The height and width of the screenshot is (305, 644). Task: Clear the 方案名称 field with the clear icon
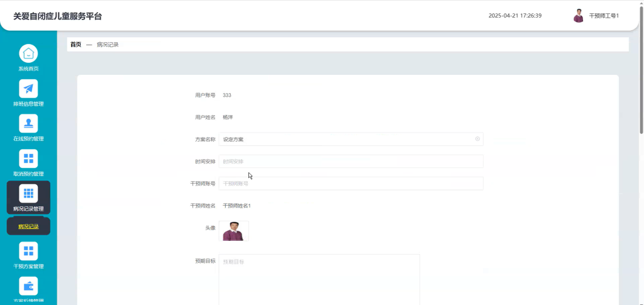coord(477,139)
